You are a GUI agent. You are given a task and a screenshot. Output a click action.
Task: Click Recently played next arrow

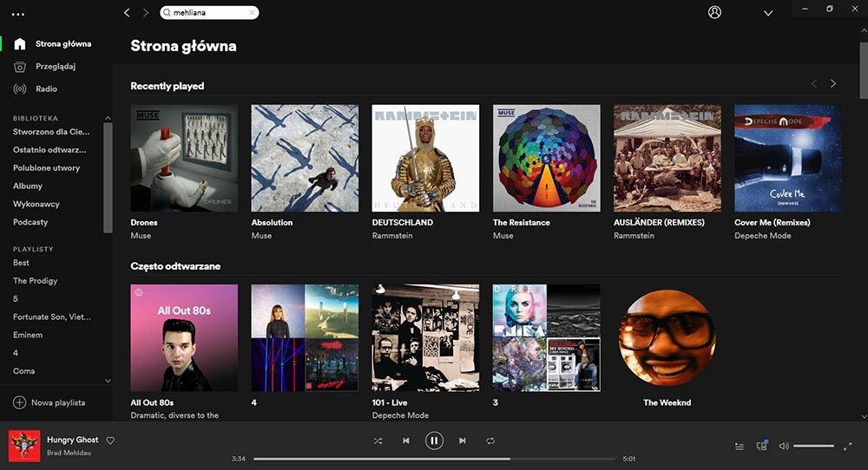pos(833,83)
